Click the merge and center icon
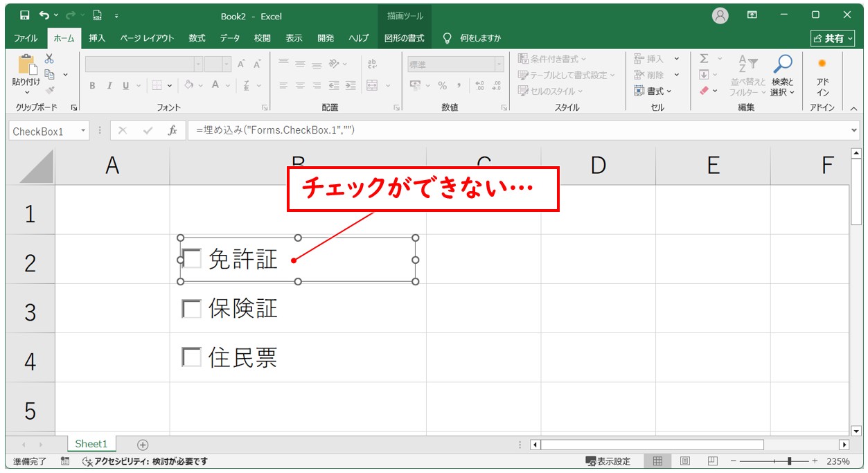This screenshot has width=868, height=473. (372, 85)
